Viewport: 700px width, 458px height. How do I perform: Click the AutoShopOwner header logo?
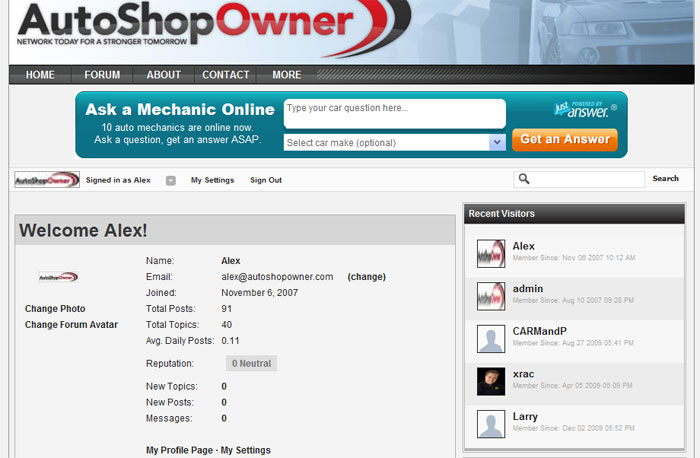coord(213,28)
